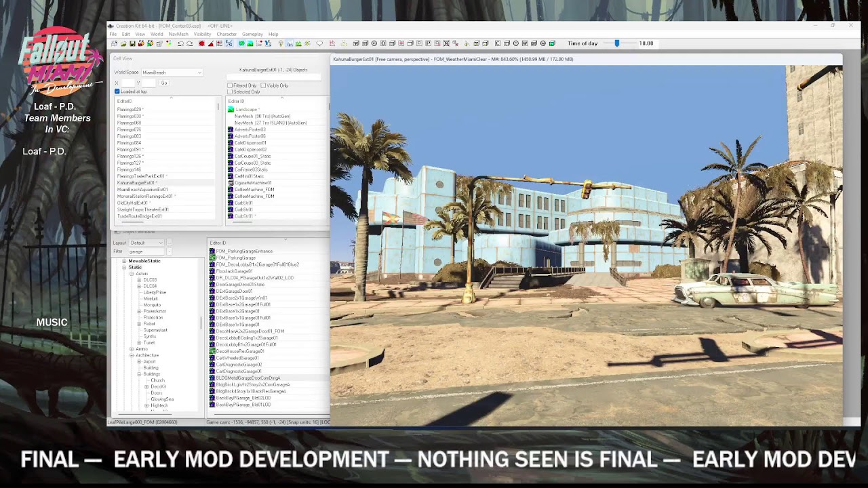Click the red triangle toolbar icon
Screen dimensions: 868x488
coord(211,43)
